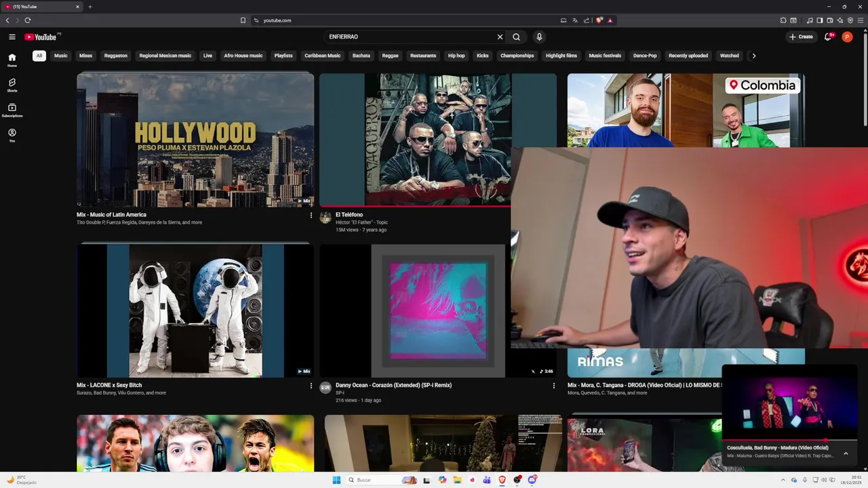
Task: Open the translate page icon
Action: click(x=575, y=20)
